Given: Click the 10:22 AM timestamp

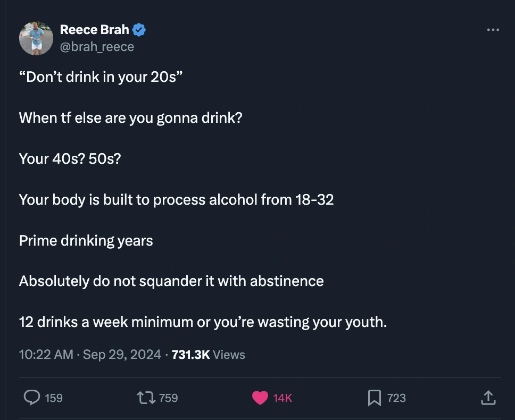Looking at the screenshot, I should coord(46,355).
